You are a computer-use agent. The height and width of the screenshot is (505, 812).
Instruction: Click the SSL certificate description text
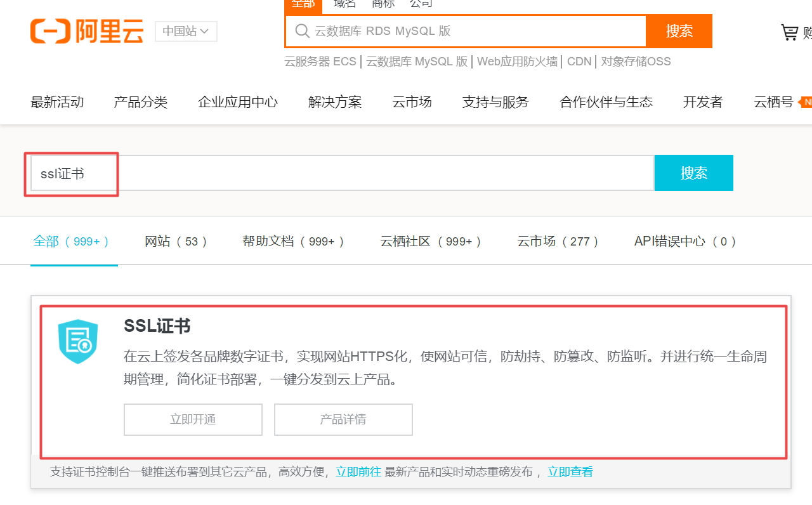click(x=445, y=368)
